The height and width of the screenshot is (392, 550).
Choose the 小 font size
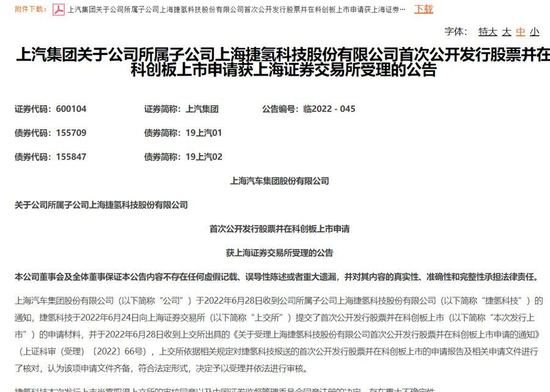click(535, 32)
